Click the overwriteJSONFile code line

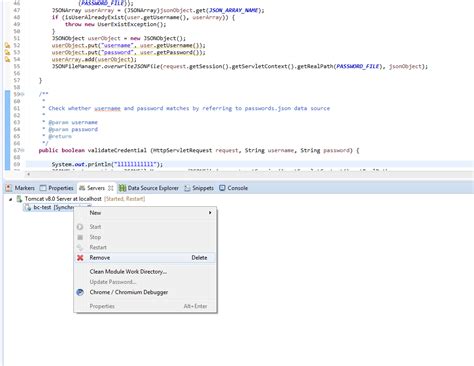(x=240, y=66)
